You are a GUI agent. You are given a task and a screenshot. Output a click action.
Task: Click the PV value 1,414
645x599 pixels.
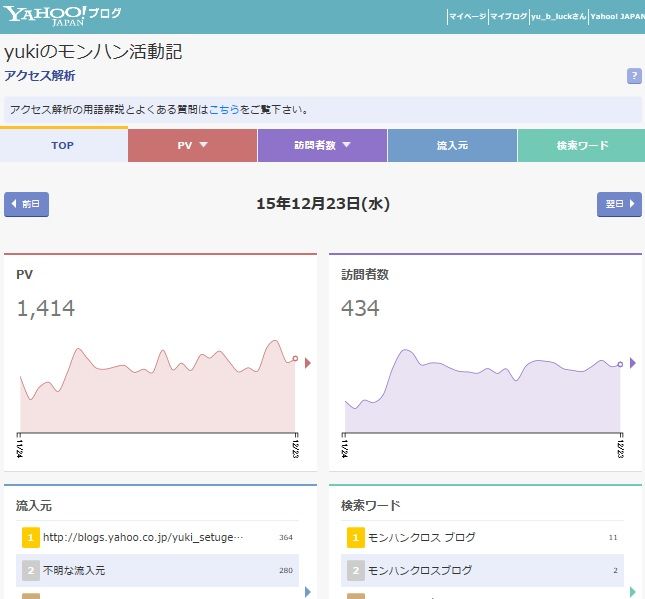tap(46, 308)
